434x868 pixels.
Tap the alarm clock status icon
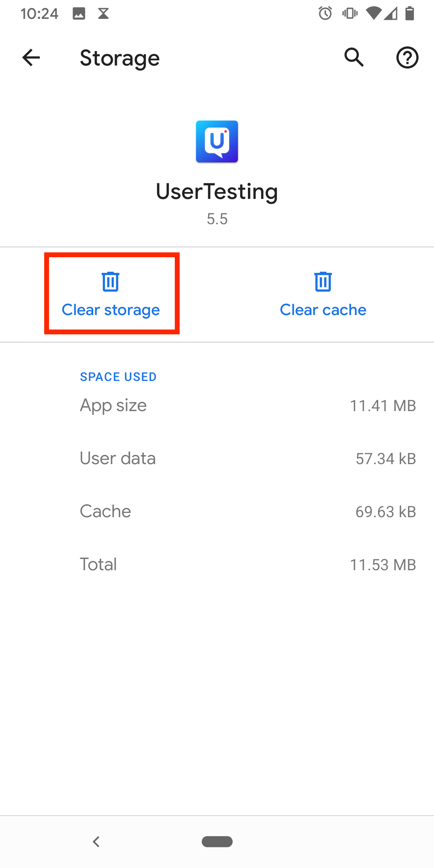325,13
